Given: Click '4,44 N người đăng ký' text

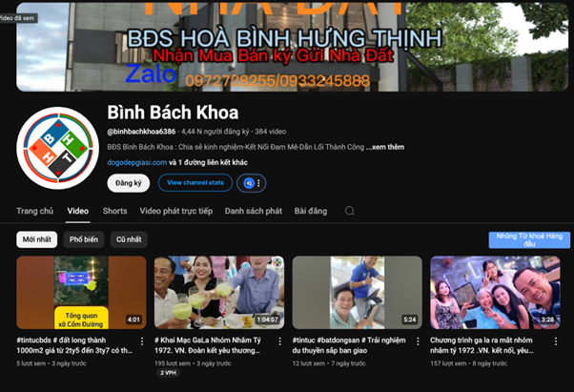Looking at the screenshot, I should (215, 132).
